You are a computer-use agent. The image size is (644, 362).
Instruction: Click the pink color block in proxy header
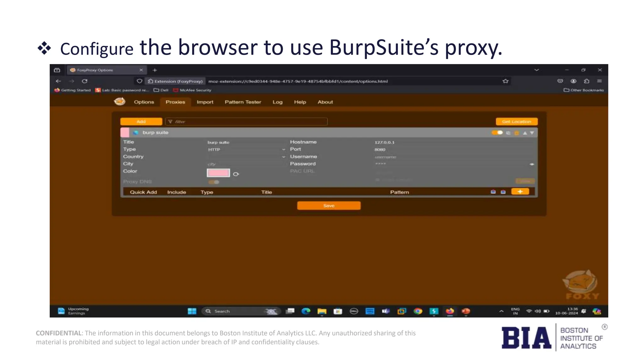click(125, 133)
